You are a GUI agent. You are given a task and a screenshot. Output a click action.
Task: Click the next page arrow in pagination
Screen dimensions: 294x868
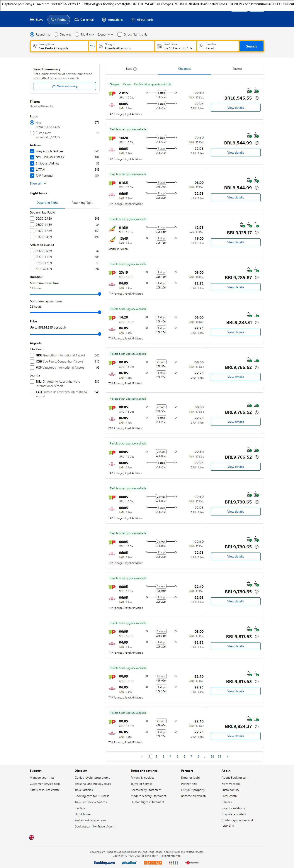point(227,756)
